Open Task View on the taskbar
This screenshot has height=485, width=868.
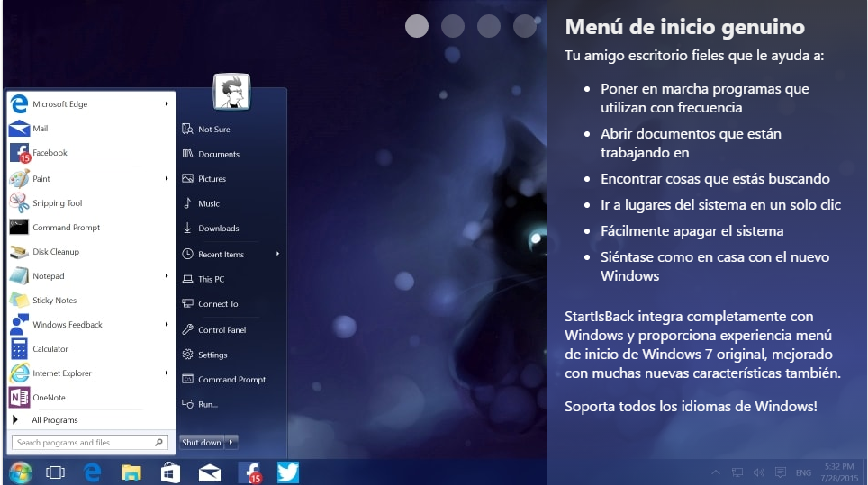coord(55,472)
